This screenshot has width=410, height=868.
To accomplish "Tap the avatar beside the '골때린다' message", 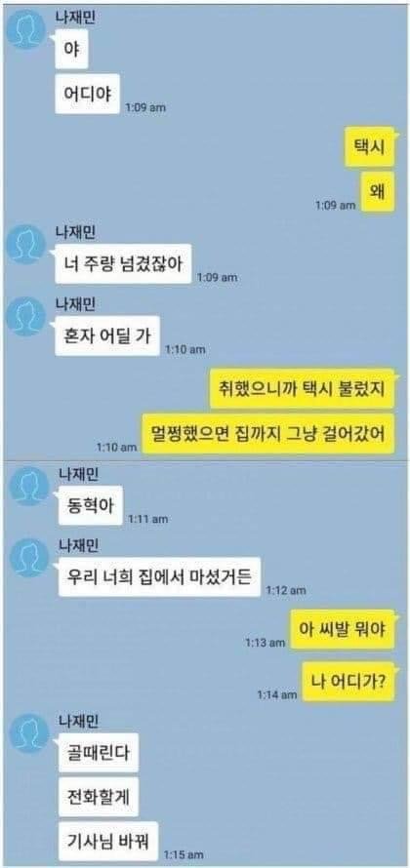I will [29, 733].
